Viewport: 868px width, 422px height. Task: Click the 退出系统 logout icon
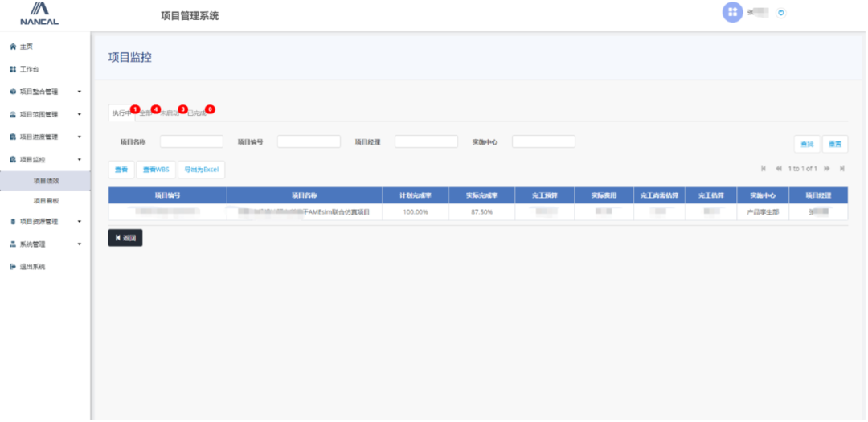tap(13, 267)
